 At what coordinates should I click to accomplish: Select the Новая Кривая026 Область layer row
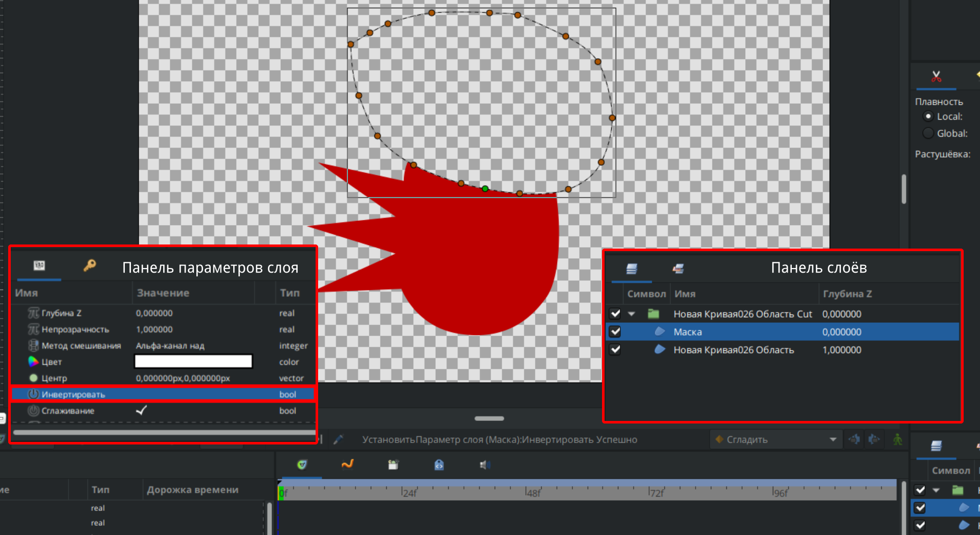click(733, 350)
